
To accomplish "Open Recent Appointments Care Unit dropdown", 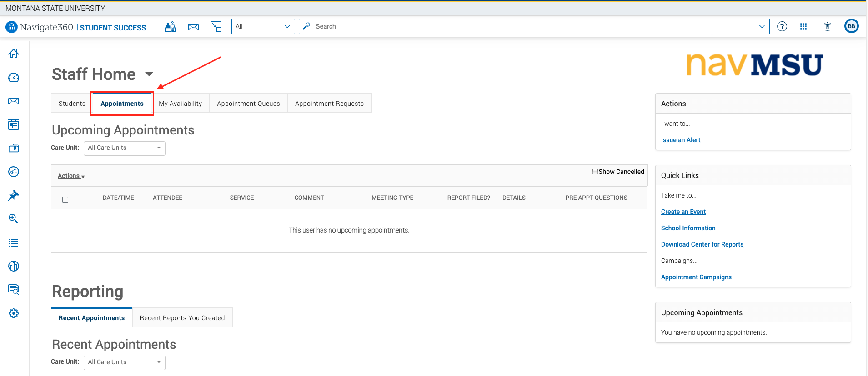I will [125, 362].
